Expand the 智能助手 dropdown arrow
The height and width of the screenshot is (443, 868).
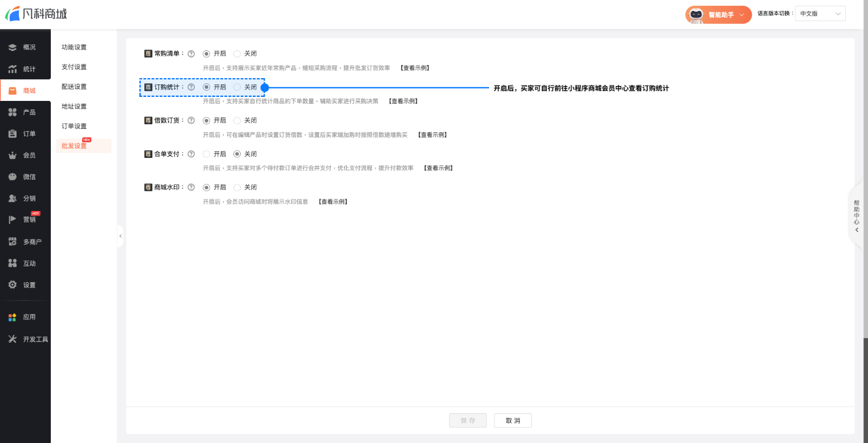[741, 15]
